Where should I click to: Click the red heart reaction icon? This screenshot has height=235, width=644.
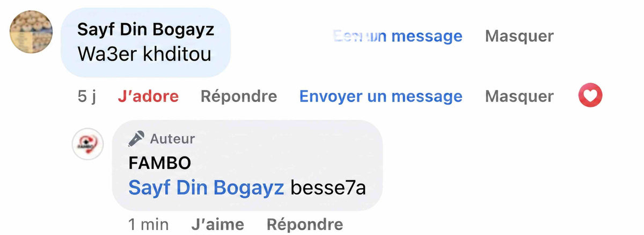[x=590, y=97]
